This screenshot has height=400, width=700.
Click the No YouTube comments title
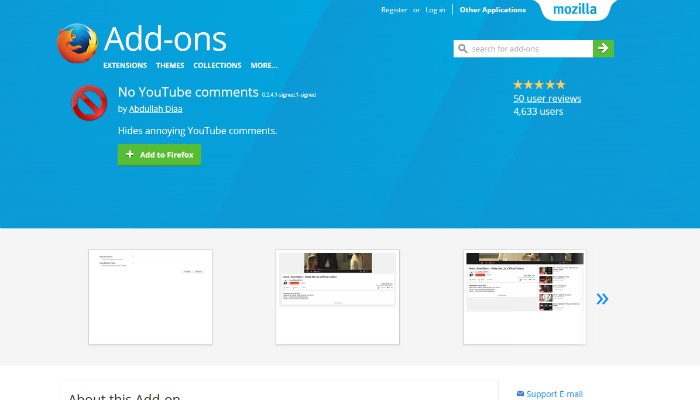coord(188,92)
